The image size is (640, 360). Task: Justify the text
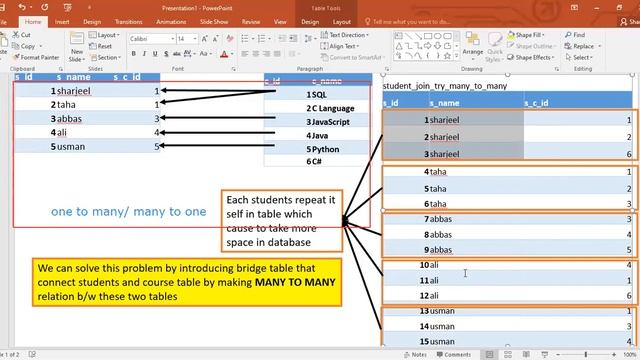pos(277,54)
